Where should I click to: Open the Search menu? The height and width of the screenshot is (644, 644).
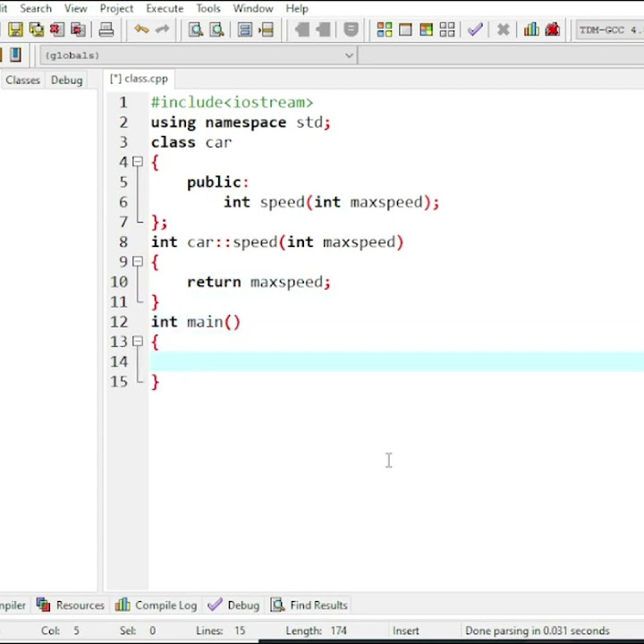tap(36, 8)
